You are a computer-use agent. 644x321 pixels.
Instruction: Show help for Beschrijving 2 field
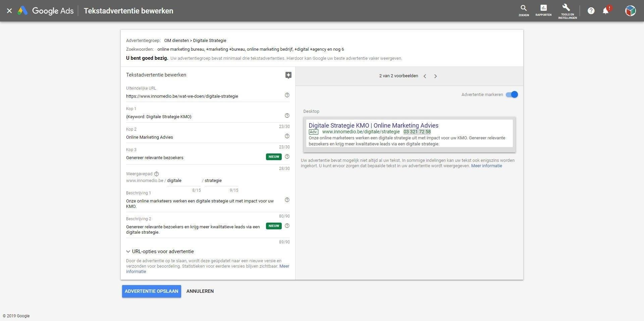pos(287,226)
